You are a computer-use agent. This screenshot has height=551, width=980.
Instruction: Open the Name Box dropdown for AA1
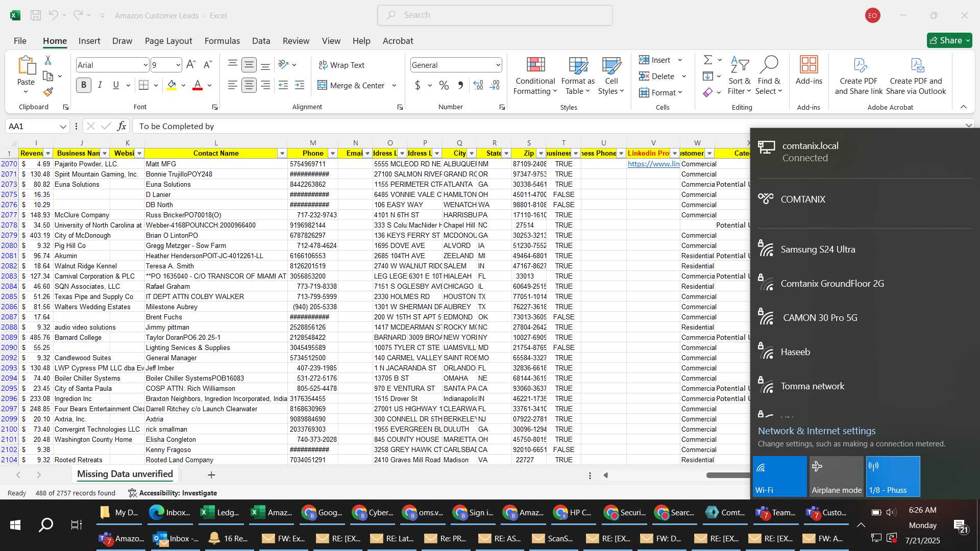coord(63,127)
